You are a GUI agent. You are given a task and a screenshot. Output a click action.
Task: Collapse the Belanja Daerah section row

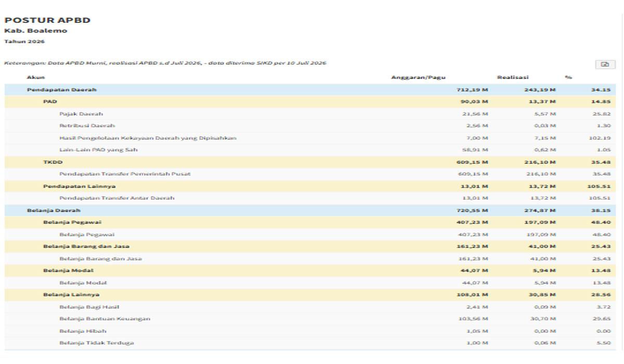pyautogui.click(x=310, y=211)
